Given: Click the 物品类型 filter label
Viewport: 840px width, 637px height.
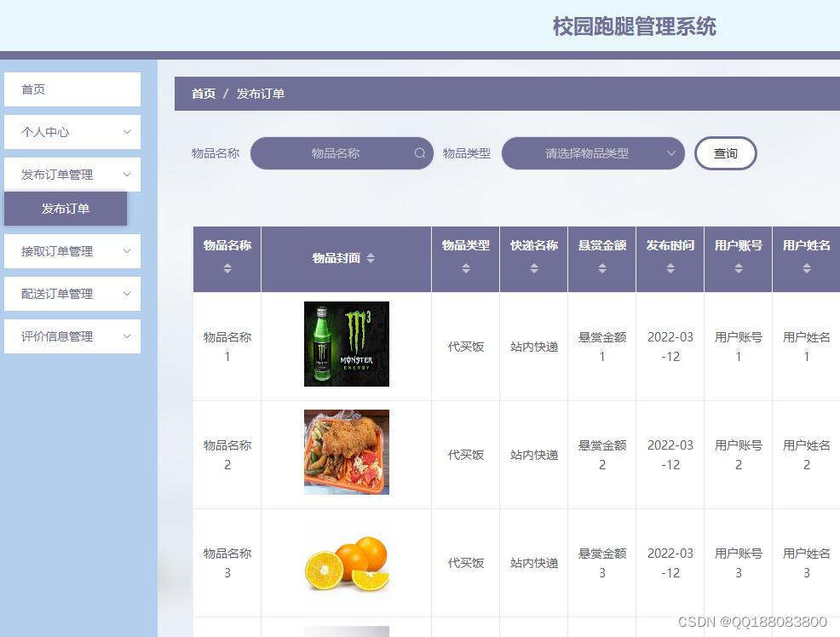Looking at the screenshot, I should click(x=467, y=153).
